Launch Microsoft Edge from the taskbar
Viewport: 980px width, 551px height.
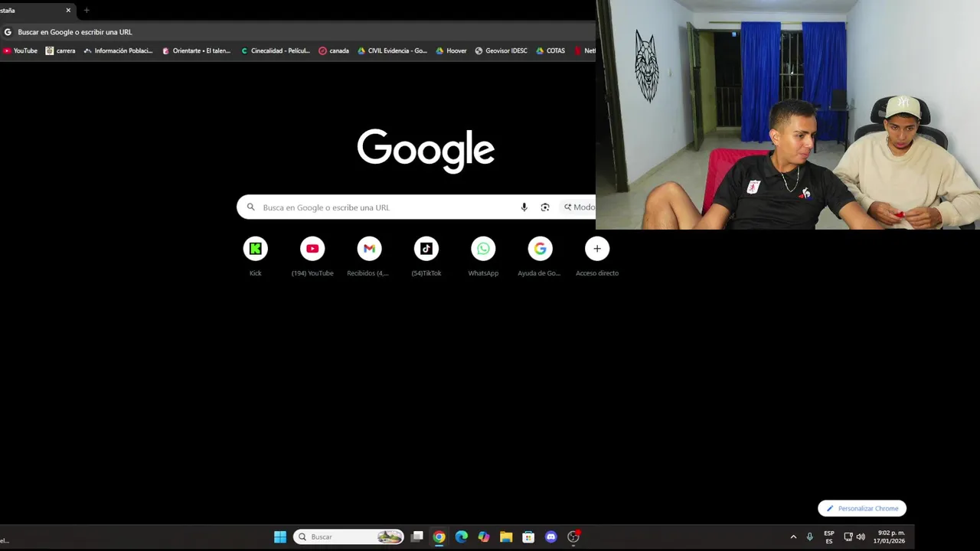pos(462,536)
